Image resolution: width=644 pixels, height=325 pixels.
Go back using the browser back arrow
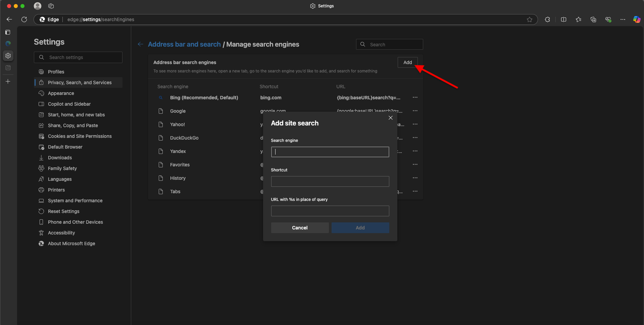(x=9, y=19)
